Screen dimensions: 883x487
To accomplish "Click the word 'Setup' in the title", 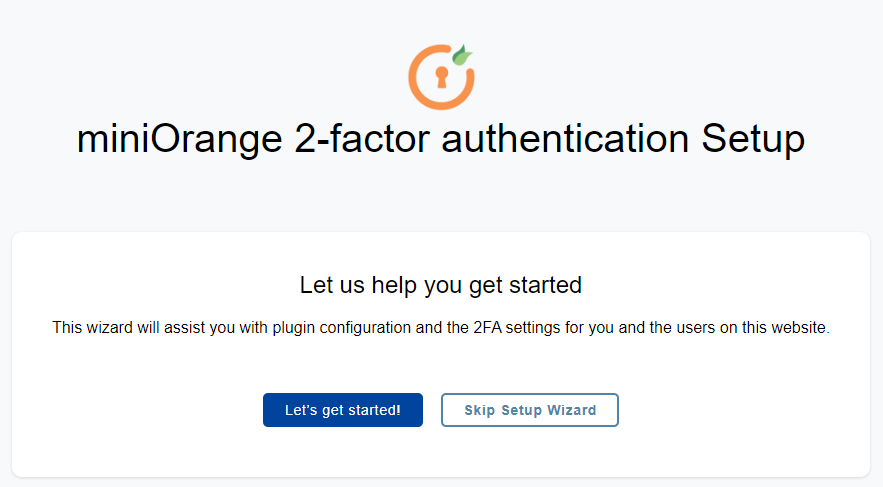I will click(753, 139).
